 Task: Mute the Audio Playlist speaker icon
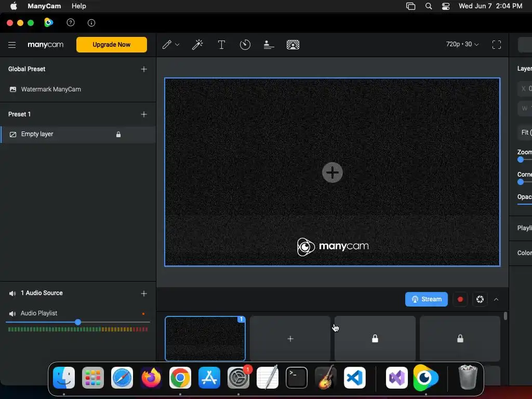[12, 313]
